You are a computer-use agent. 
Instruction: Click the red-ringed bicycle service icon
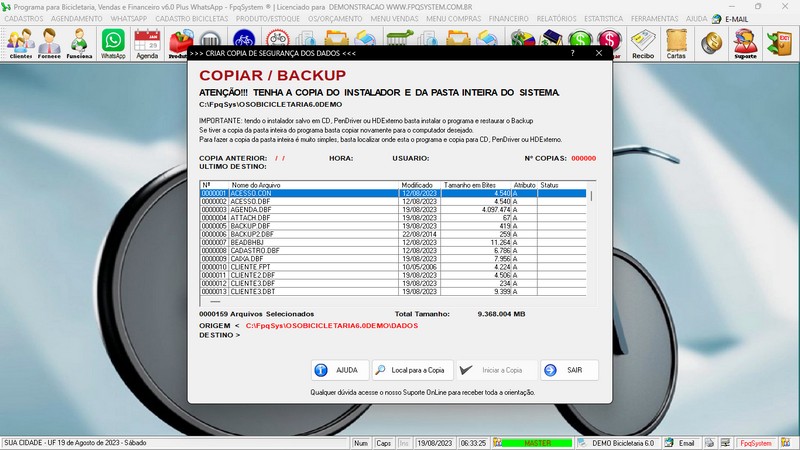tap(278, 39)
